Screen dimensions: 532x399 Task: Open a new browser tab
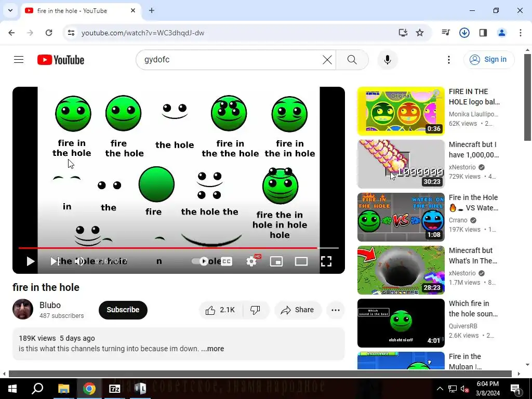152,10
